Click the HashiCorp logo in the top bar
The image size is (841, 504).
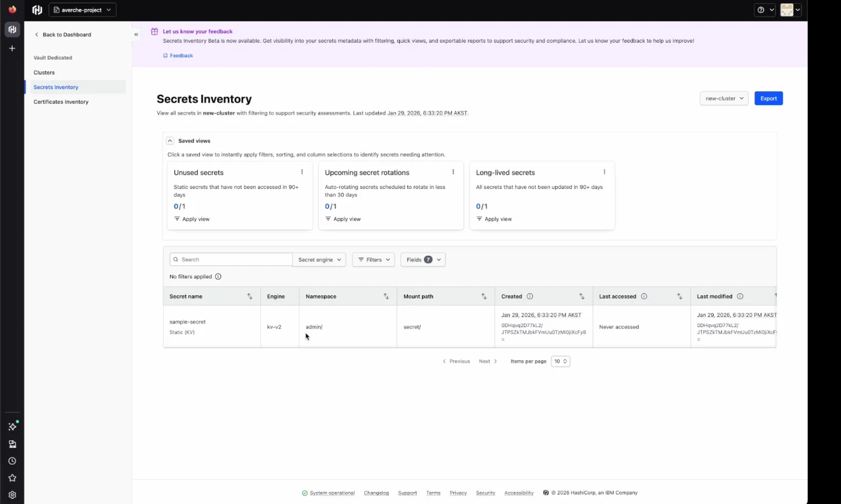point(36,10)
